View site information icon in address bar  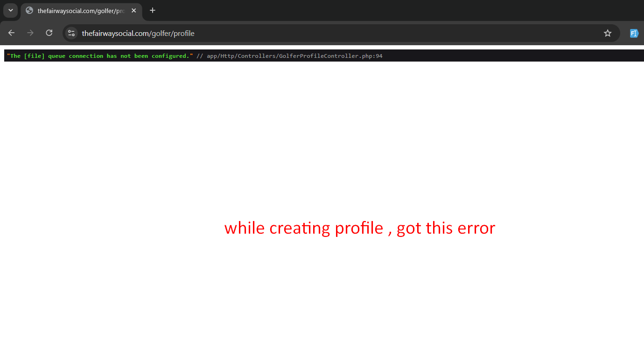click(71, 33)
